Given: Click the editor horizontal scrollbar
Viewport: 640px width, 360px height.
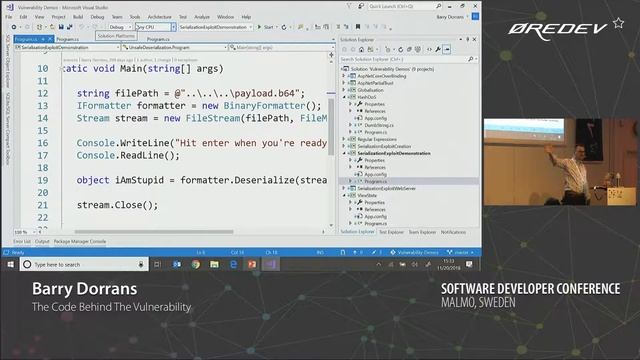Looking at the screenshot, I should 154,232.
